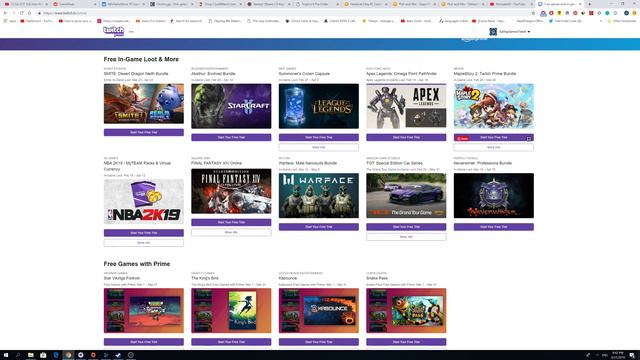Open the Star Vikings Forever thumbnail
The width and height of the screenshot is (640, 360).
tap(144, 311)
